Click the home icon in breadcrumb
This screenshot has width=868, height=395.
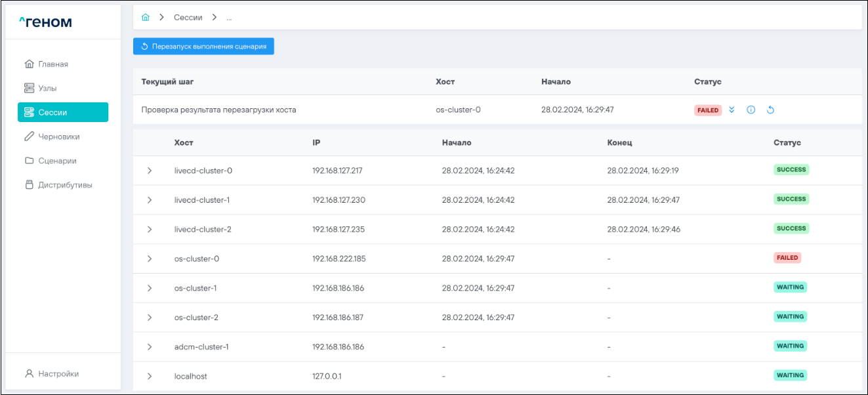coord(146,18)
